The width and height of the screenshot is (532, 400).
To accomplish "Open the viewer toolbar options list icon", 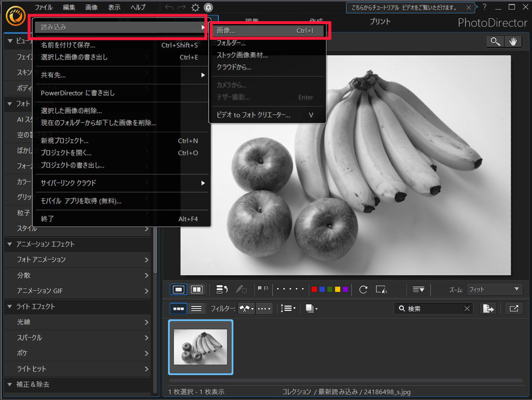I will click(418, 289).
